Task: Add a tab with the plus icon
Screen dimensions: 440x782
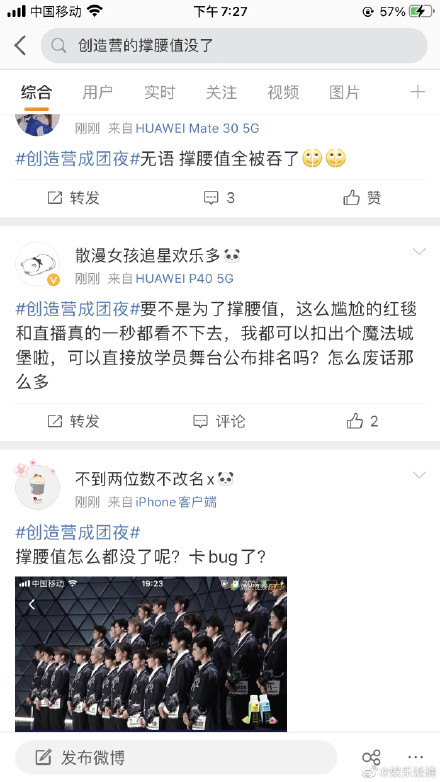Action: coord(418,92)
